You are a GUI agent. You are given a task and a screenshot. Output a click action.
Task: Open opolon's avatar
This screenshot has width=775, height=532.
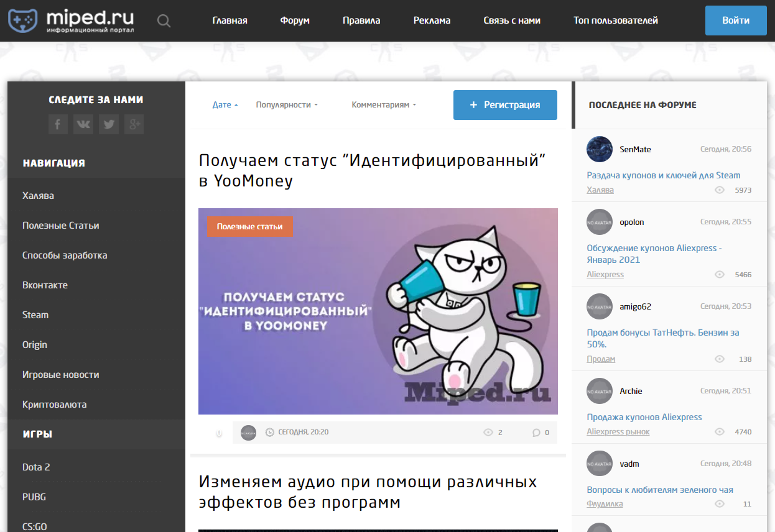point(599,222)
